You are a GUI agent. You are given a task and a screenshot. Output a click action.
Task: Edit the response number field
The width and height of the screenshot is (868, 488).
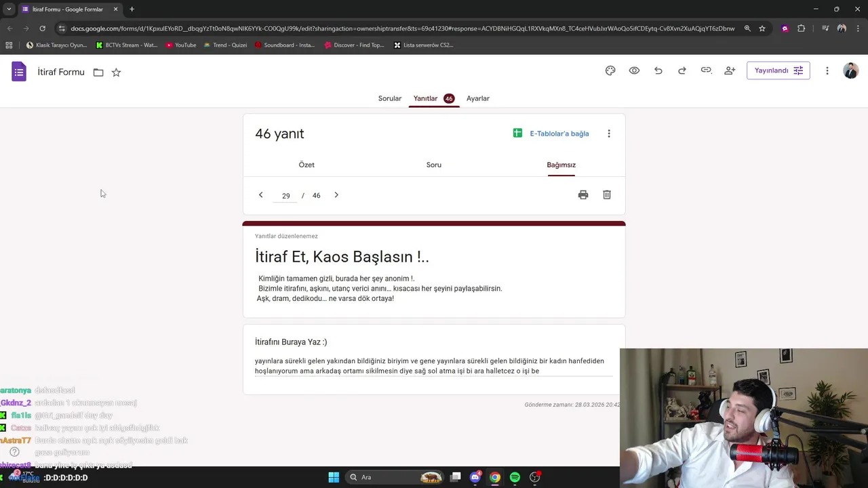pyautogui.click(x=285, y=195)
